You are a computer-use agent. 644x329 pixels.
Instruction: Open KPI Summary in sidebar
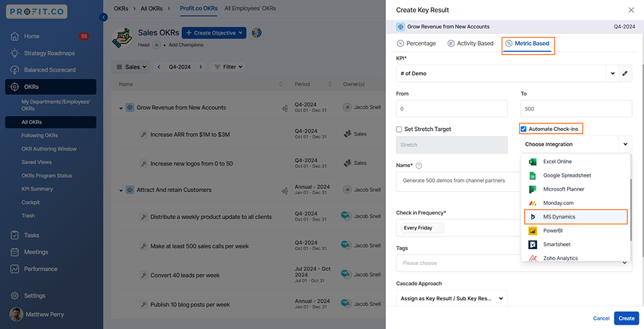click(37, 189)
